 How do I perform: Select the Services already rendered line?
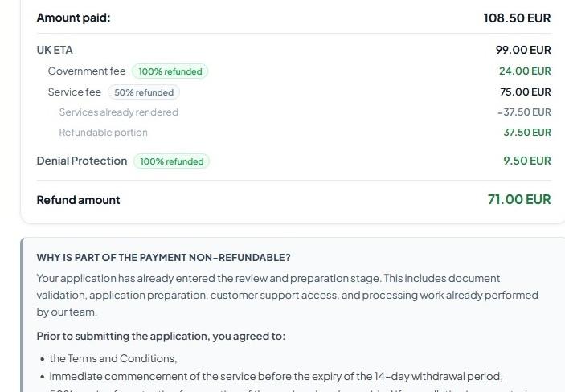tap(119, 112)
